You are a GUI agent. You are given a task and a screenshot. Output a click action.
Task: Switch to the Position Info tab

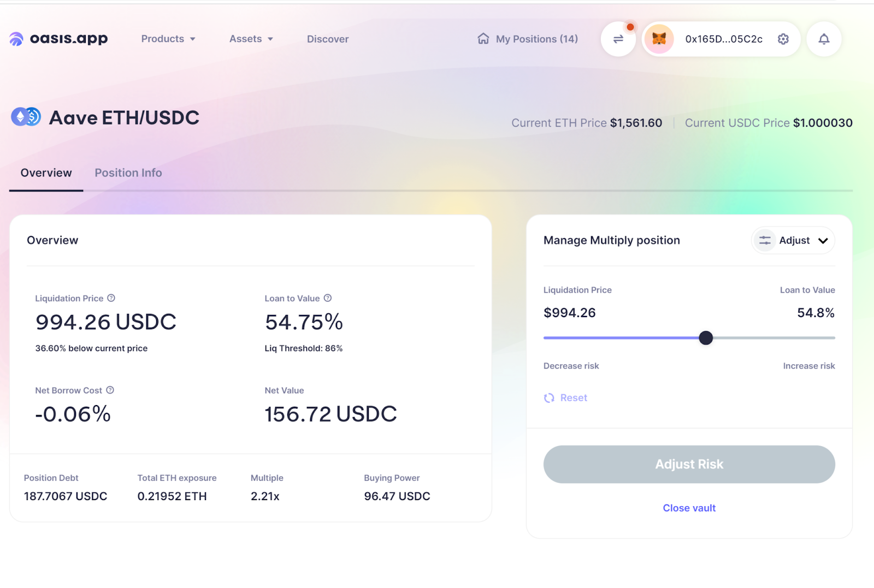128,173
